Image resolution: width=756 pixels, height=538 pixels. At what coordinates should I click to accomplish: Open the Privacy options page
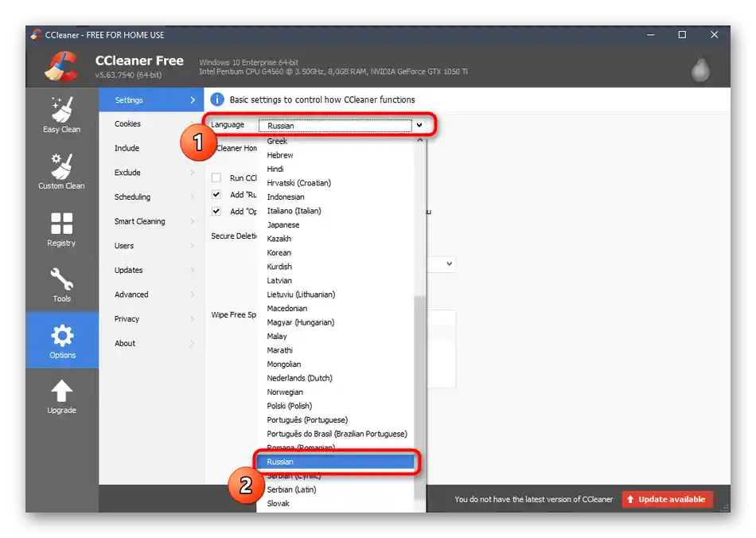[151, 318]
